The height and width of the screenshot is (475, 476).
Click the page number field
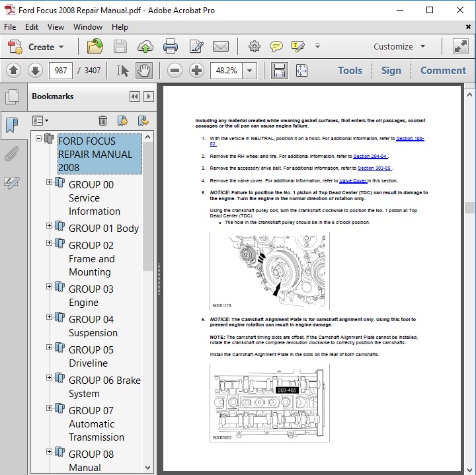pos(61,71)
